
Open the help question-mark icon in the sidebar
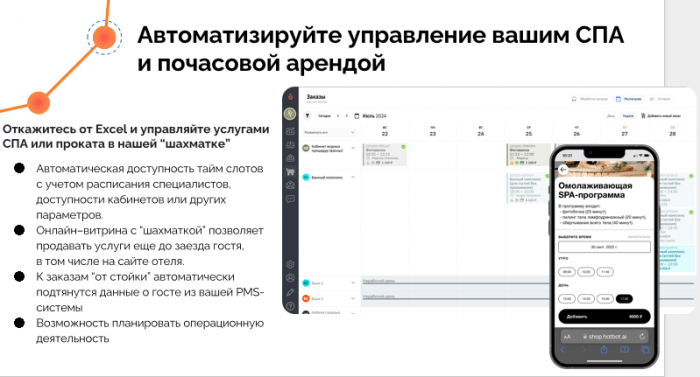click(x=290, y=306)
